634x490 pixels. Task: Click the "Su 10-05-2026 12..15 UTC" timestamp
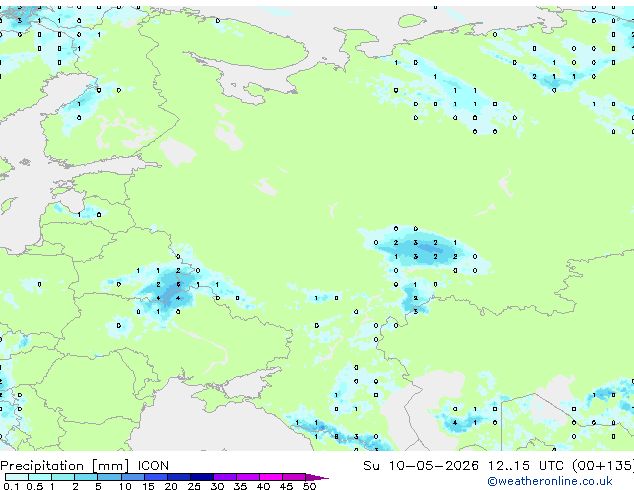[x=463, y=465]
